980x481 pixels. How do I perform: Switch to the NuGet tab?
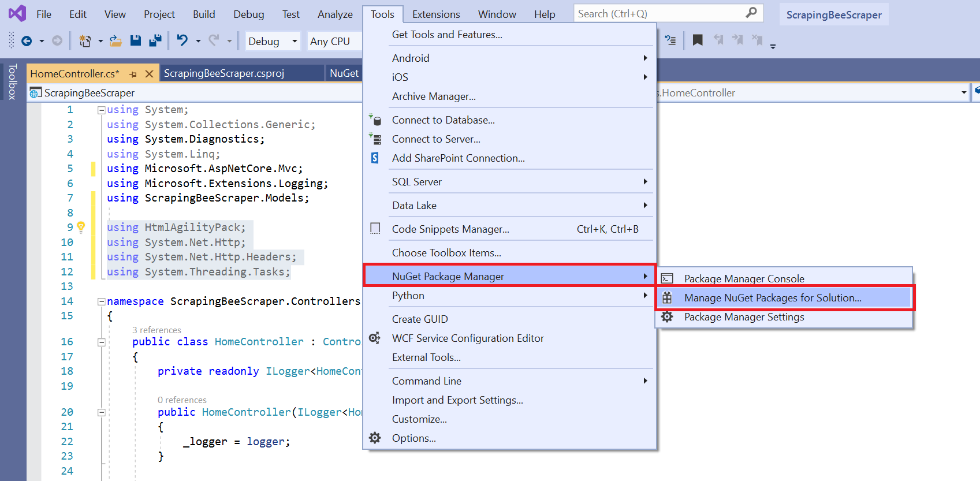point(344,73)
